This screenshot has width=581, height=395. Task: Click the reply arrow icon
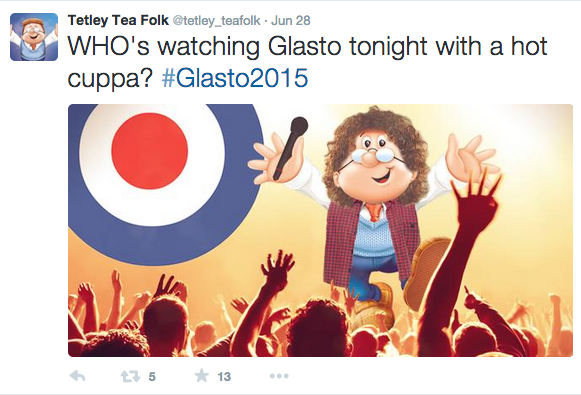coord(77,376)
